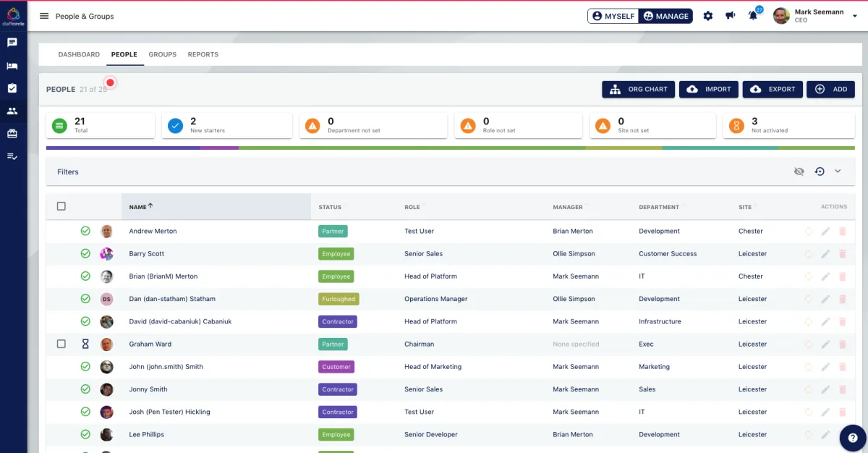Open the people sidebar icon
Image resolution: width=868 pixels, height=453 pixels.
tap(12, 111)
